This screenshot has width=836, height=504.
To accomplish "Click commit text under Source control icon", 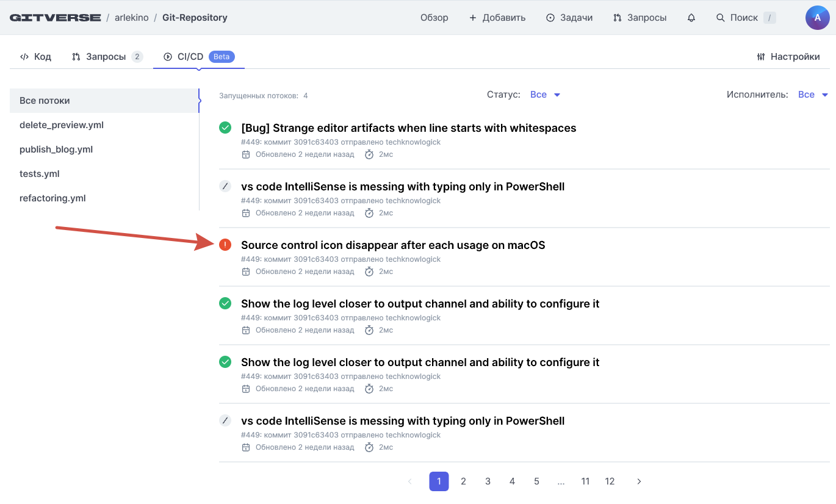I will tap(341, 259).
